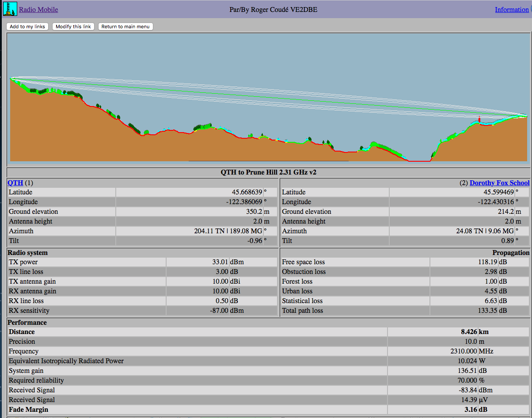Image resolution: width=532 pixels, height=418 pixels.
Task: Select Obstuction loss value 2.98
Action: 491,272
